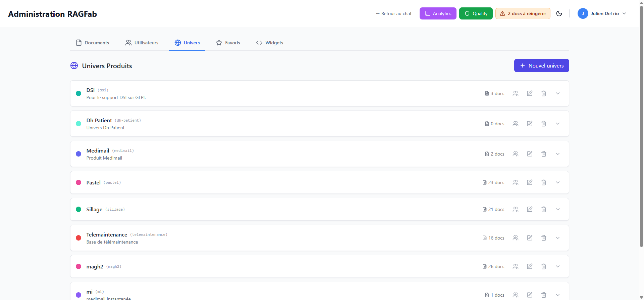Click the edit icon for magh2
The image size is (644, 300).
pyautogui.click(x=530, y=266)
